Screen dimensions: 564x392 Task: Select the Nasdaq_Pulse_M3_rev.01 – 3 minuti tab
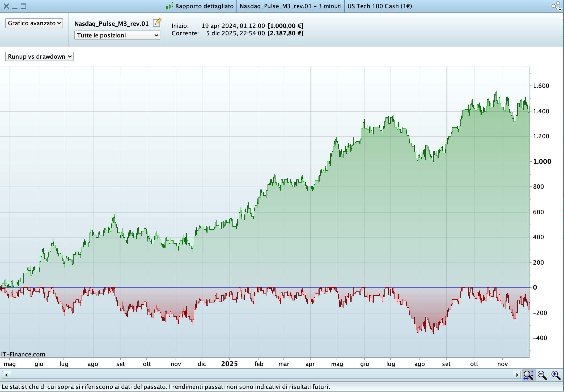pos(290,6)
